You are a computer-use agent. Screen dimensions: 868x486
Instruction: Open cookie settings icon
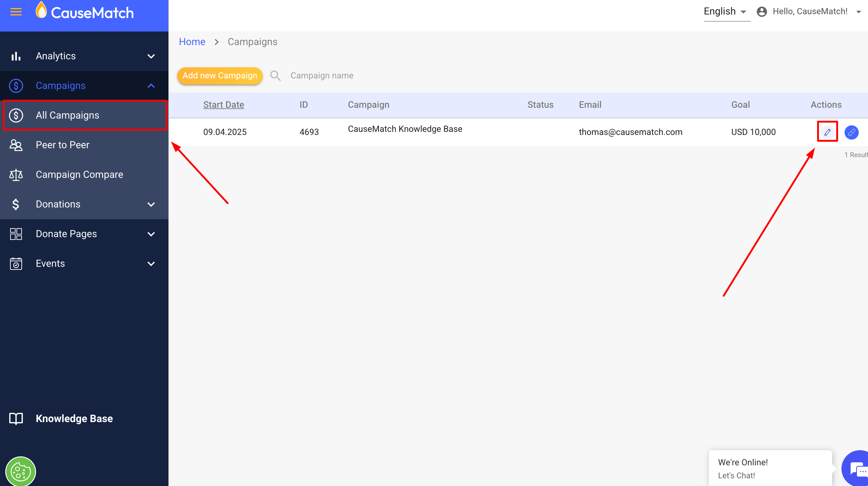coord(21,471)
